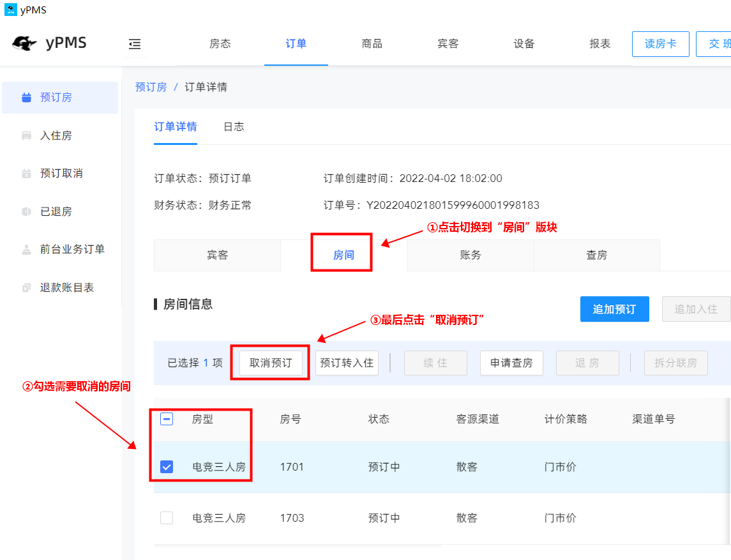731x560 pixels.
Task: Click the 计价策略 column header
Action: [566, 419]
